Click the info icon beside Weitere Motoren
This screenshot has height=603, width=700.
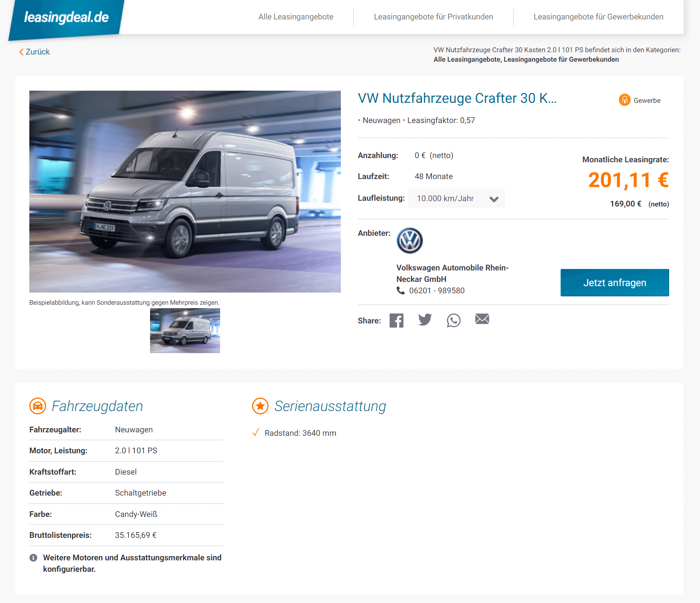34,558
